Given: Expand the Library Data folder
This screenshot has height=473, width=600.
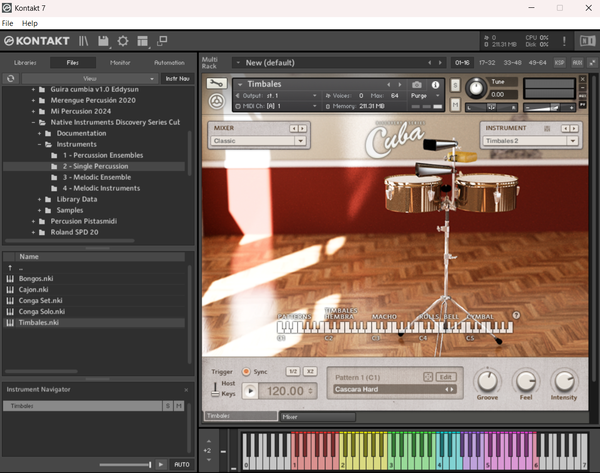Looking at the screenshot, I should click(x=41, y=199).
